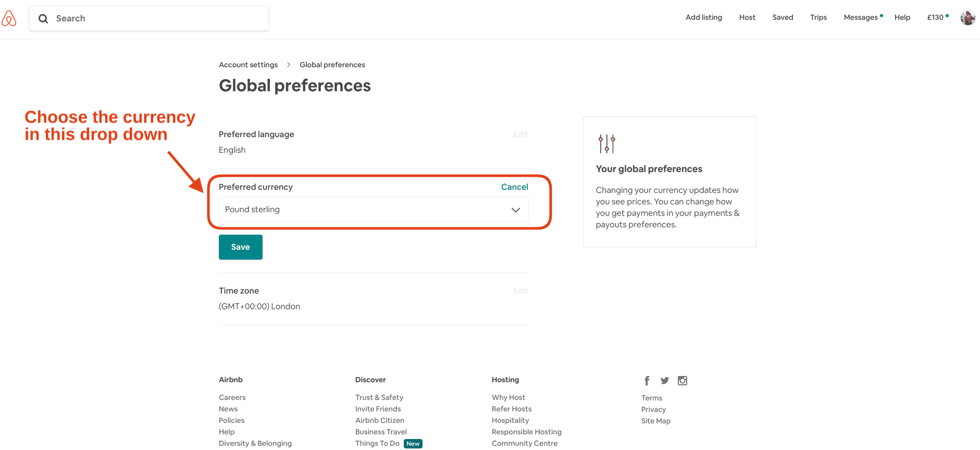Screen dimensions: 980x450
Task: Focus the Search input field
Action: click(x=149, y=19)
